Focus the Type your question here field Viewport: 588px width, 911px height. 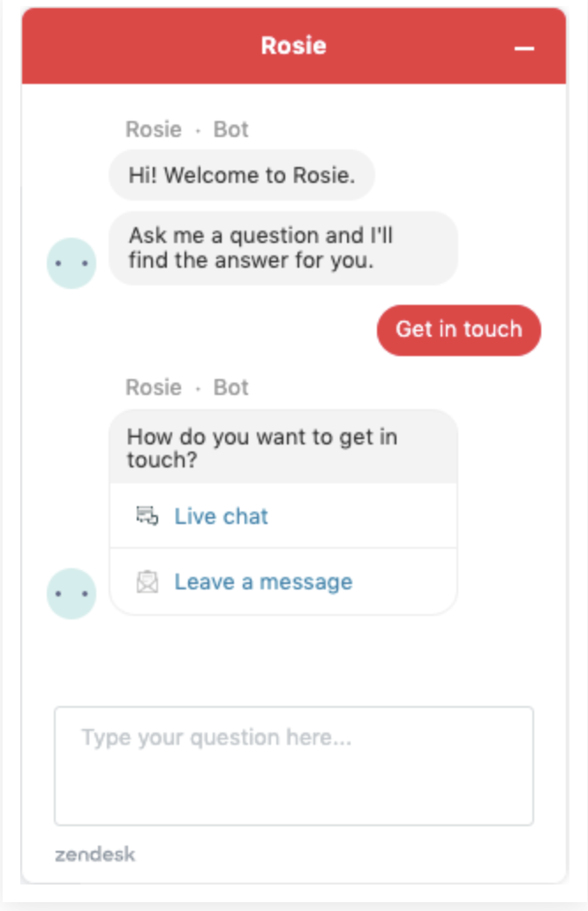point(293,765)
